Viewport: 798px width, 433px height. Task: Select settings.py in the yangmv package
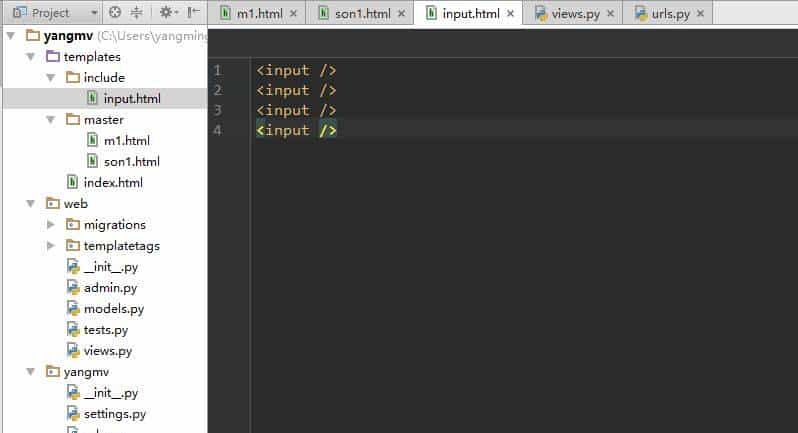tap(115, 414)
